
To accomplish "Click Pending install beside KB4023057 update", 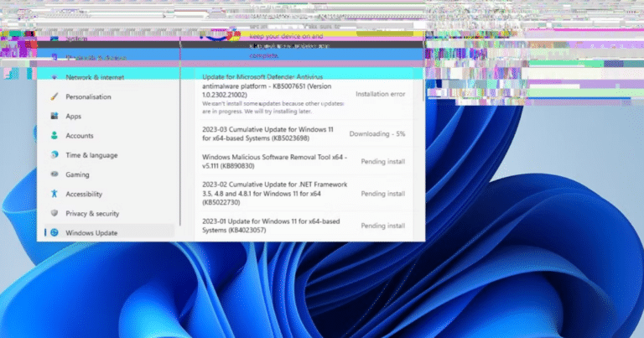I will click(382, 226).
